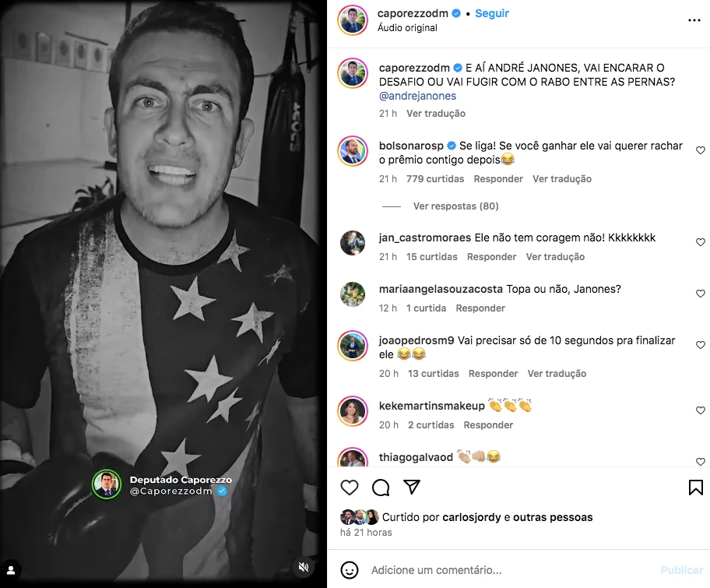Follow caporezzodm with Seguir

point(492,13)
